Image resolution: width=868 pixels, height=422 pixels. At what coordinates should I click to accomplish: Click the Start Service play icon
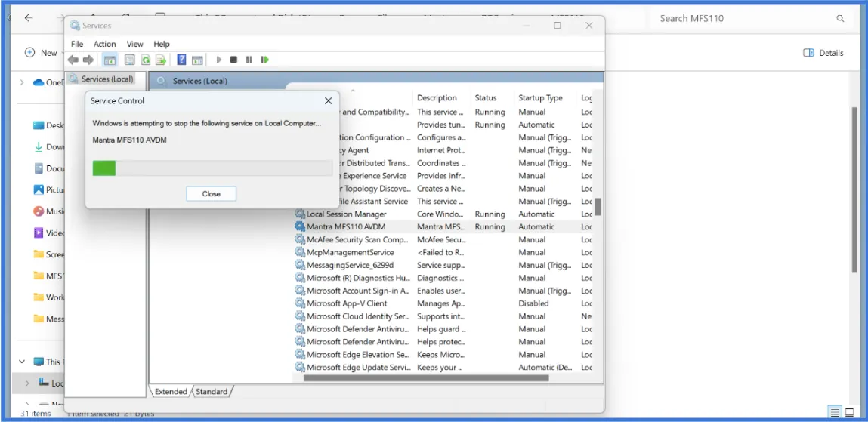218,59
